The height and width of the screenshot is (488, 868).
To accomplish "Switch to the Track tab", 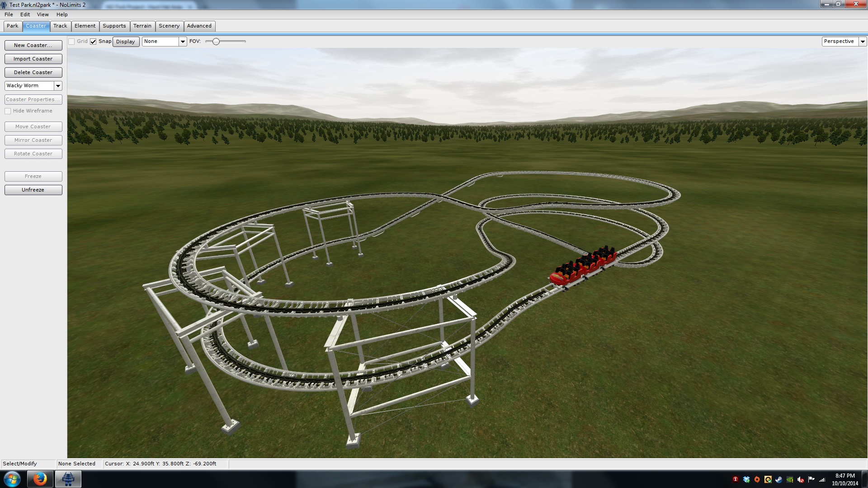I will [x=60, y=26].
